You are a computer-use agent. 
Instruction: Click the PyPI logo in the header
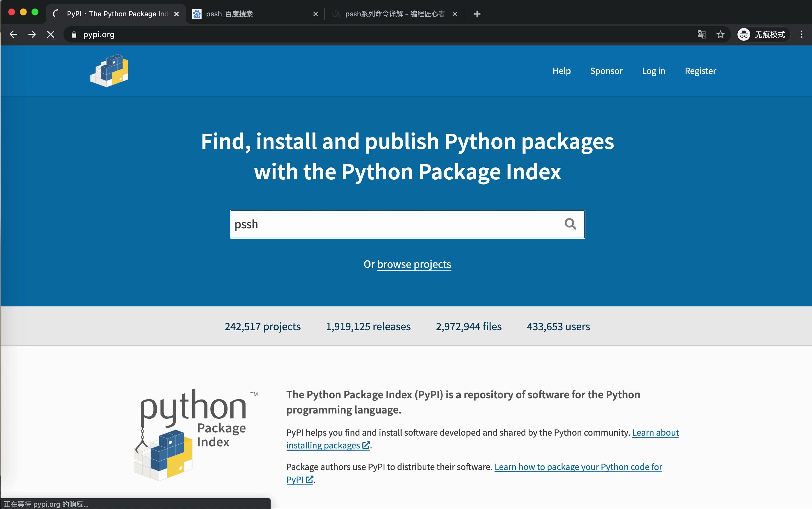click(x=110, y=70)
